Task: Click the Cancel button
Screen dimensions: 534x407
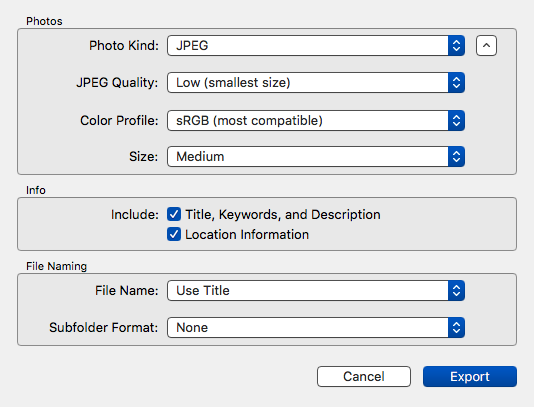Action: pyautogui.click(x=364, y=376)
